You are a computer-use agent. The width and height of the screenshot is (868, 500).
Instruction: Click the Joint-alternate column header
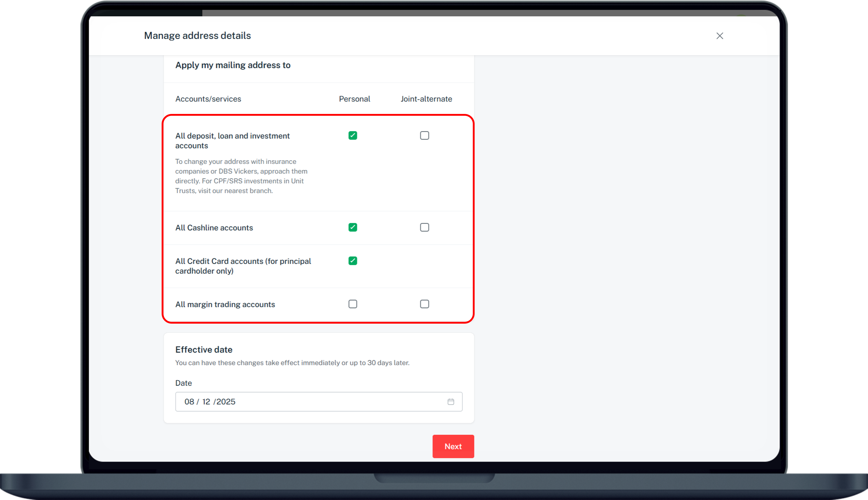tap(426, 99)
